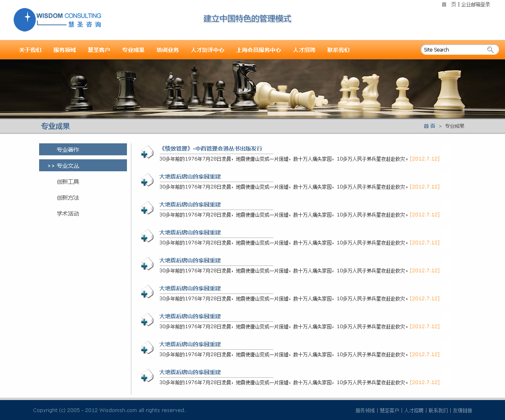
Task: Click the plus icon beside the eighth article
Action: tap(147, 348)
